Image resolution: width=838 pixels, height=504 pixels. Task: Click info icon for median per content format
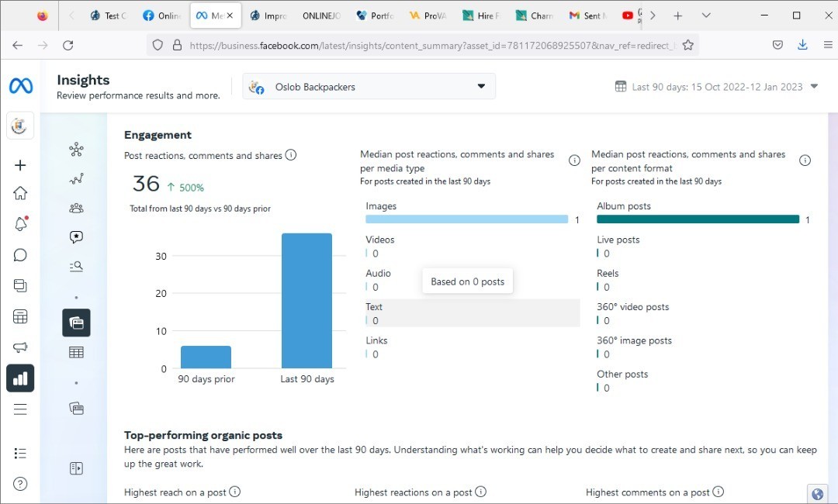[x=805, y=161]
